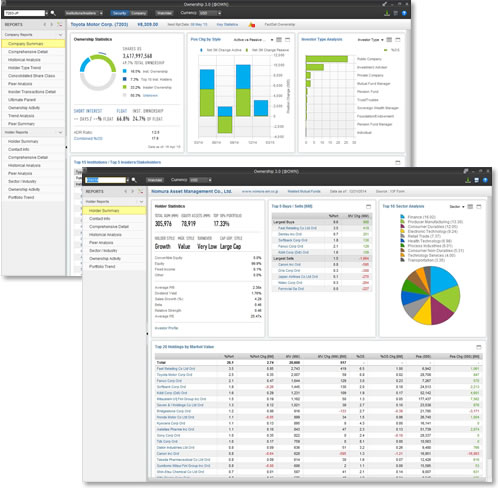498x488 pixels.
Task: Open blue help icon in back window
Action: [404, 13]
